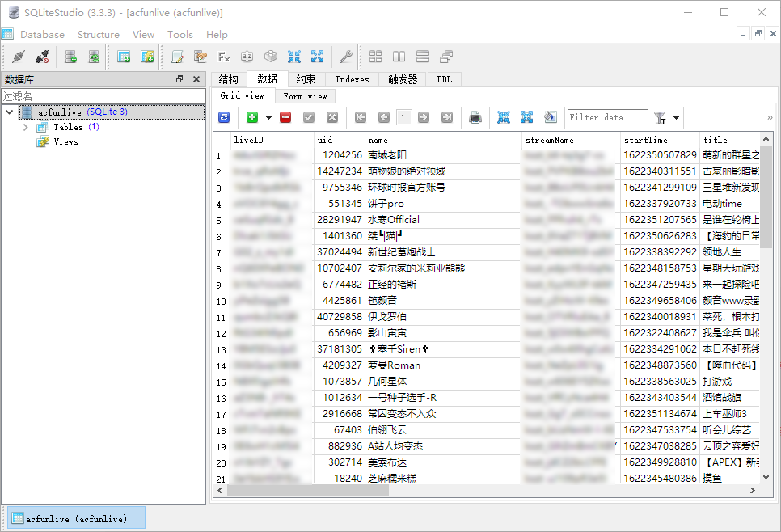Close the 数据库 side panel
Viewport: 781px width, 532px height.
(x=196, y=79)
